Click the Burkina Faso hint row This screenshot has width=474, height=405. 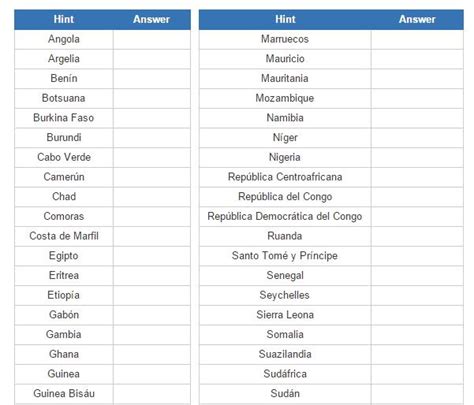coord(64,118)
